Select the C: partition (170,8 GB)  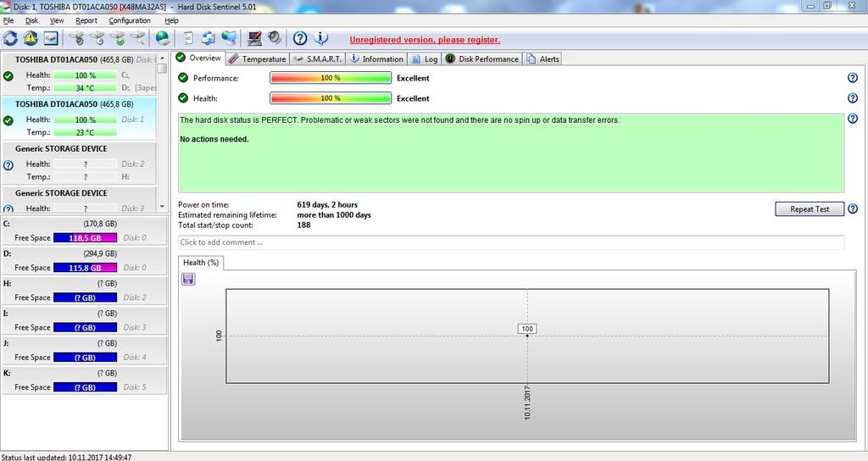(84, 230)
